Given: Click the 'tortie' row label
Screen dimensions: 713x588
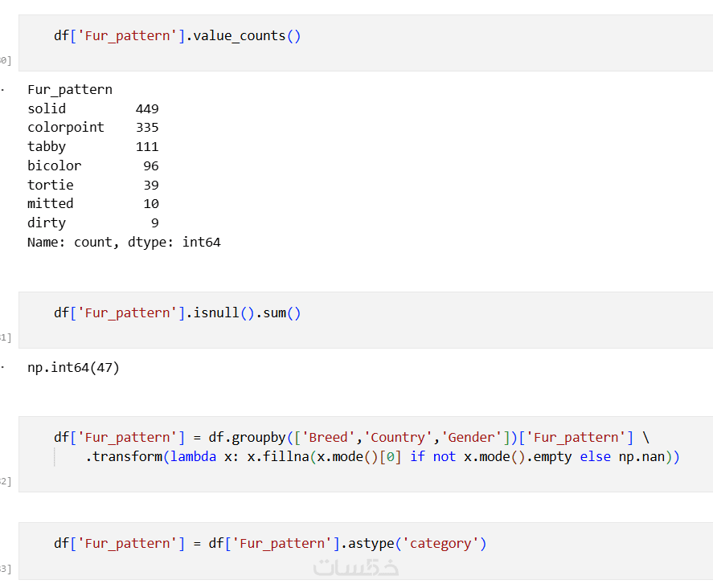Looking at the screenshot, I should [x=51, y=185].
